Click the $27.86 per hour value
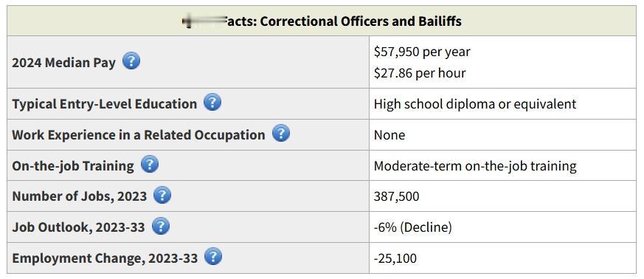The height and width of the screenshot is (279, 644). 420,73
